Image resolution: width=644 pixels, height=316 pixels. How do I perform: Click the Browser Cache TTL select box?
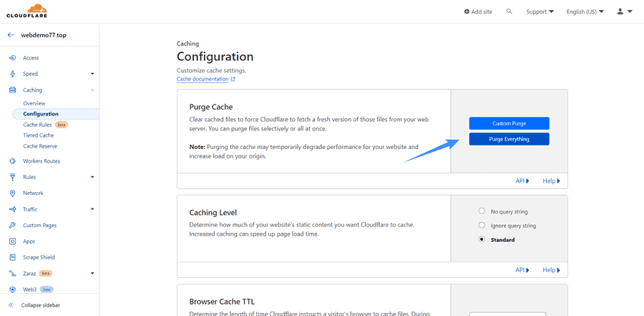[x=507, y=314]
